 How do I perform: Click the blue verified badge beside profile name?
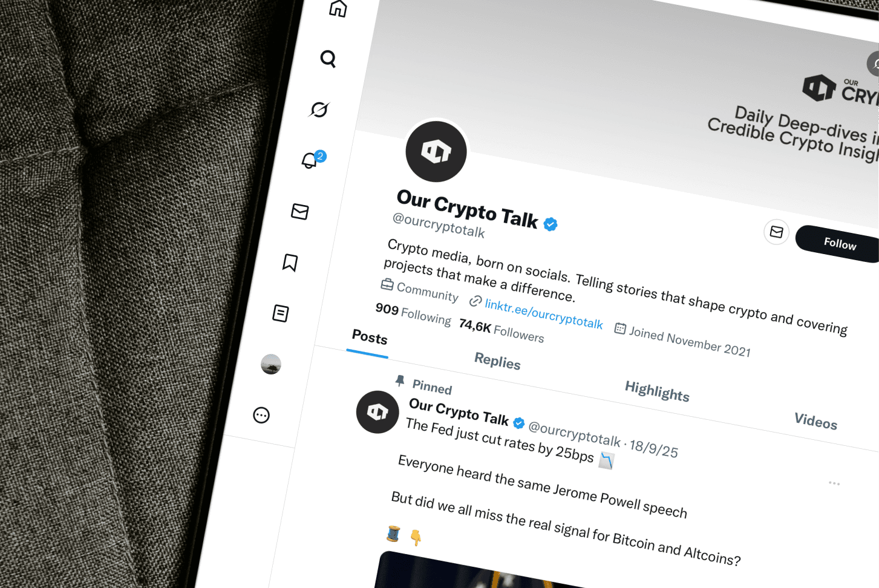tap(550, 224)
